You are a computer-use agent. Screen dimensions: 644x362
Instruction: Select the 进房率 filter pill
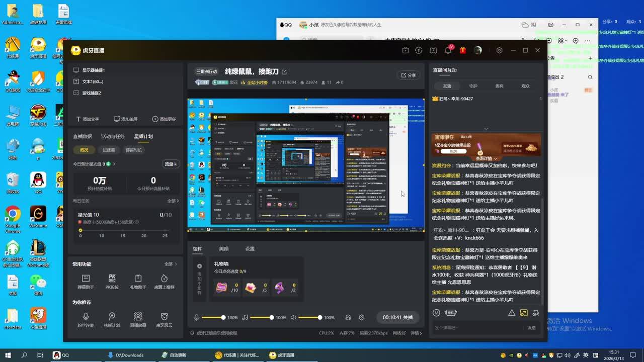pos(109,150)
